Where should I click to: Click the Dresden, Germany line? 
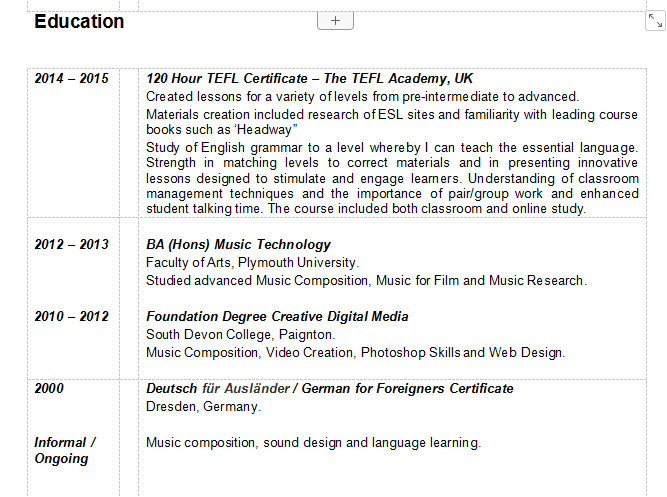[x=203, y=406]
